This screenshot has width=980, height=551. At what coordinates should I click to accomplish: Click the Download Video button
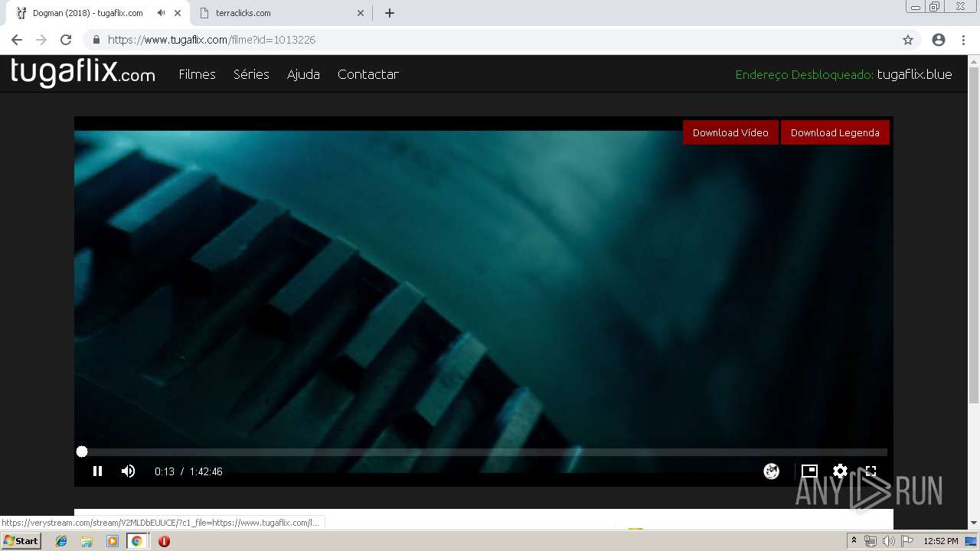coord(730,132)
